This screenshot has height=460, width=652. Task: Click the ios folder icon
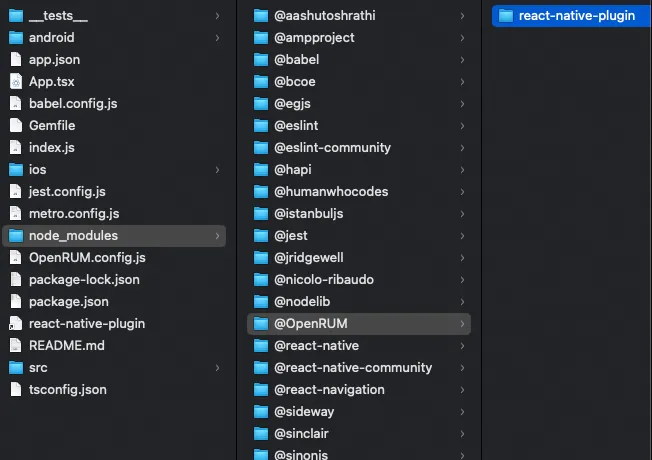16,170
